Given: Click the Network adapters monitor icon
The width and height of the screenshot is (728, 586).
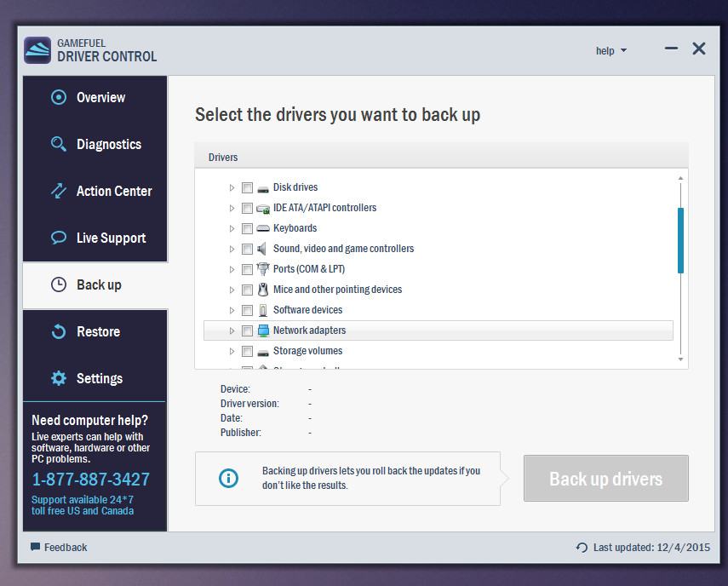Looking at the screenshot, I should click(263, 330).
